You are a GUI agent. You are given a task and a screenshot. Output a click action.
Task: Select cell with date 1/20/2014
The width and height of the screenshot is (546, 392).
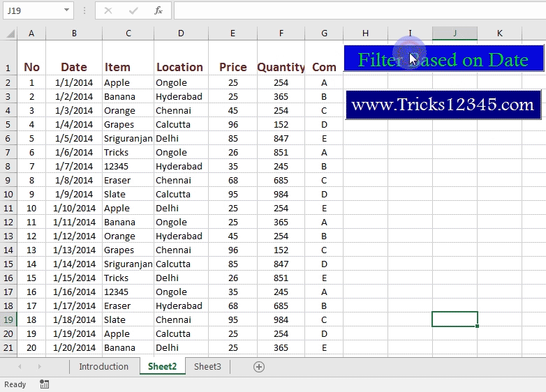click(74, 347)
